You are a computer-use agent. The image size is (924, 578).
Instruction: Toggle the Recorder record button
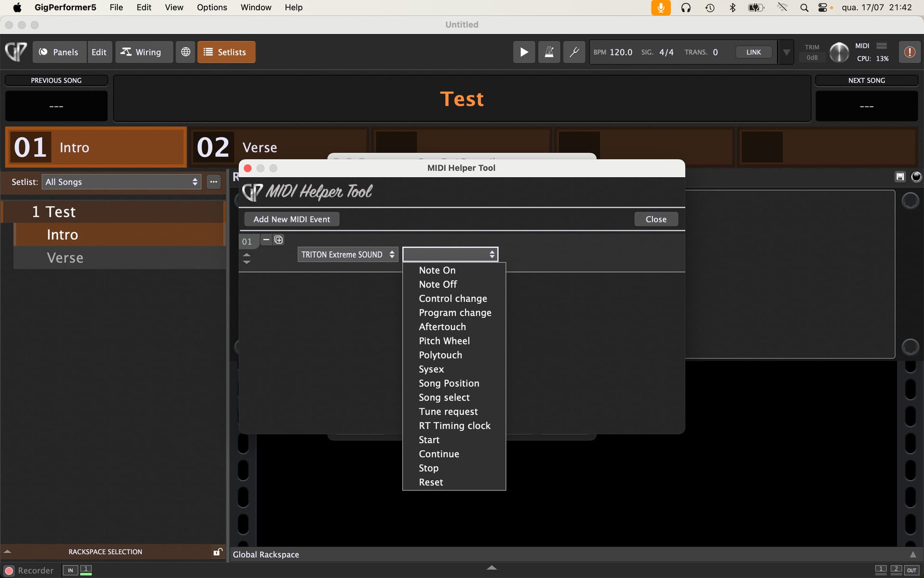click(x=9, y=571)
